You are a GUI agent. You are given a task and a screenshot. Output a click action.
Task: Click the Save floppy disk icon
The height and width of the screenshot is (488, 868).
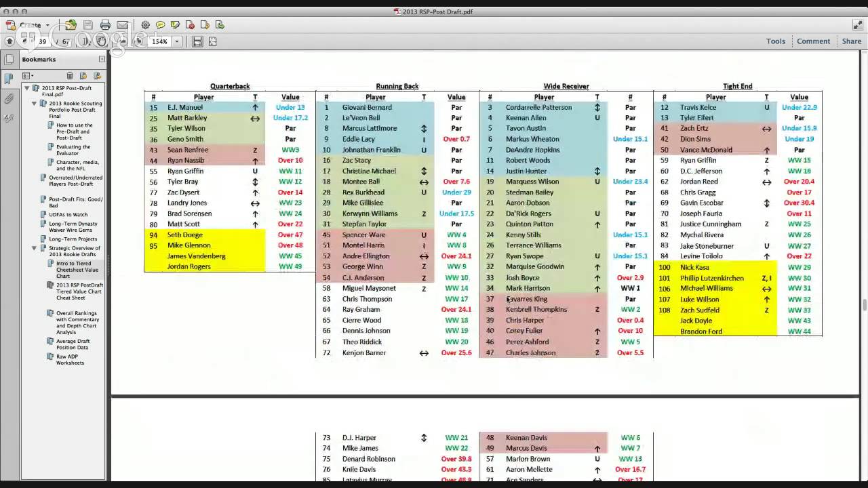[x=88, y=25]
